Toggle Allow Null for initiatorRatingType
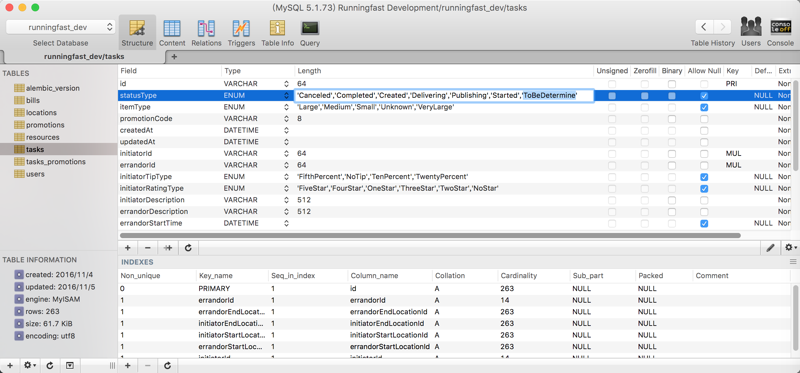 pyautogui.click(x=704, y=189)
